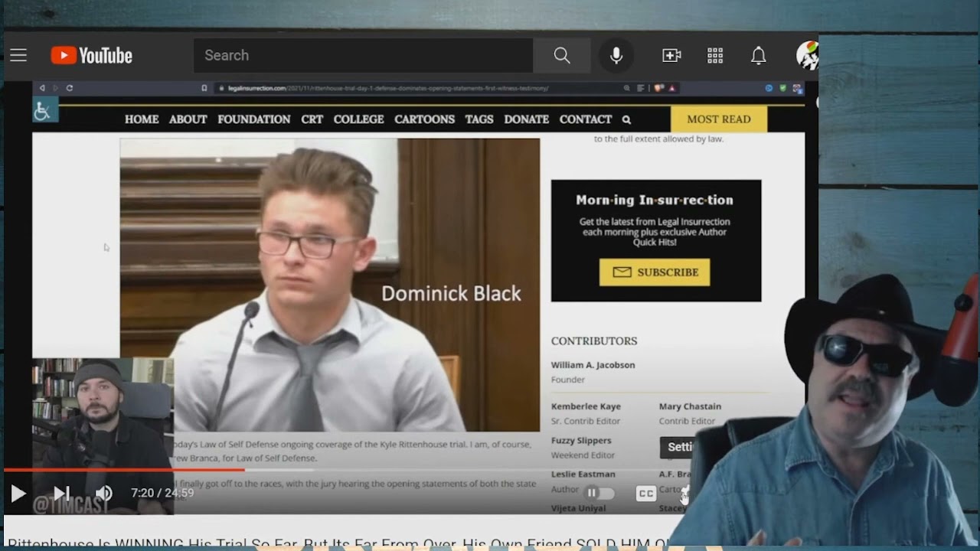Open the FOUNDATION nav item
The height and width of the screenshot is (551, 980).
(x=254, y=119)
